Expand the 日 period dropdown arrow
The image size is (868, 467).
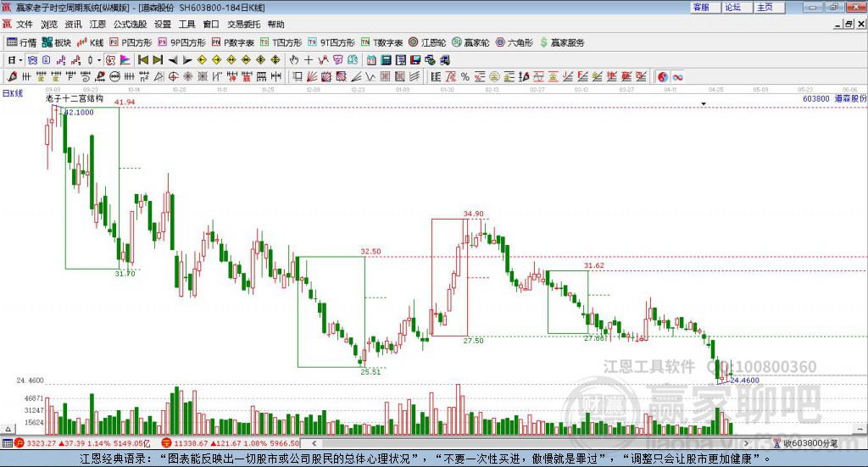pyautogui.click(x=20, y=60)
